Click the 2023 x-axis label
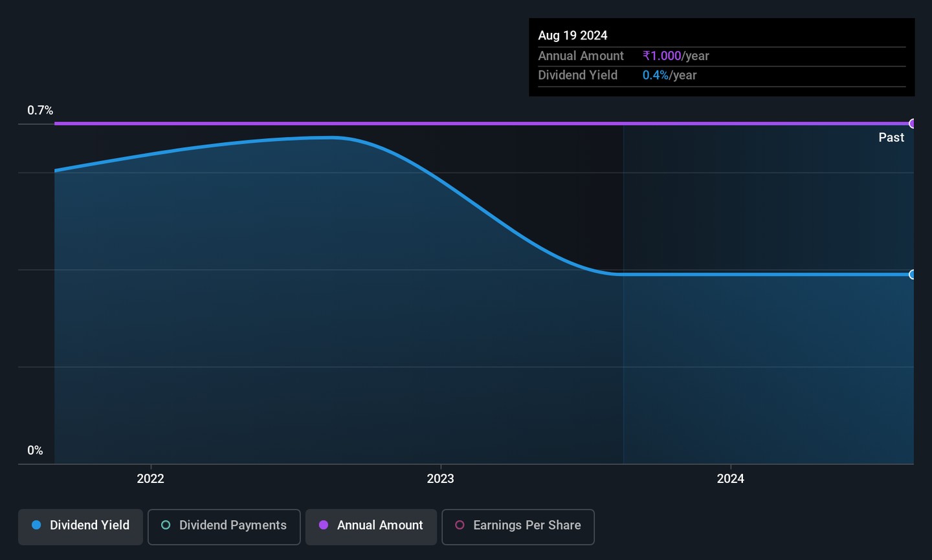 pyautogui.click(x=440, y=479)
